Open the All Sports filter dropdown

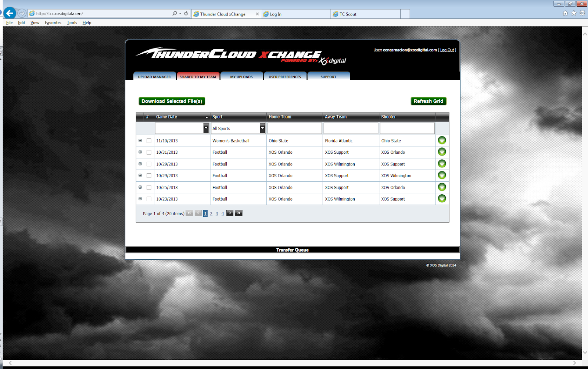tap(262, 128)
